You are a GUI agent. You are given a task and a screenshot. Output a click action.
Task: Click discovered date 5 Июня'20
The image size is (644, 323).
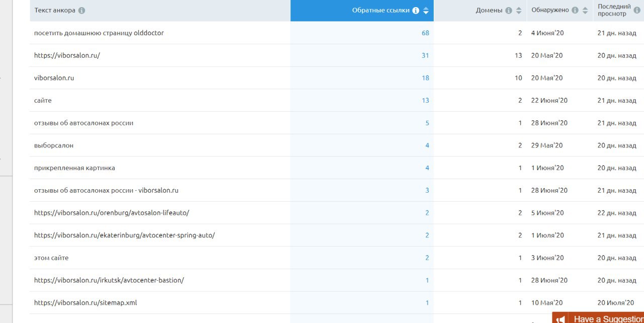point(547,213)
